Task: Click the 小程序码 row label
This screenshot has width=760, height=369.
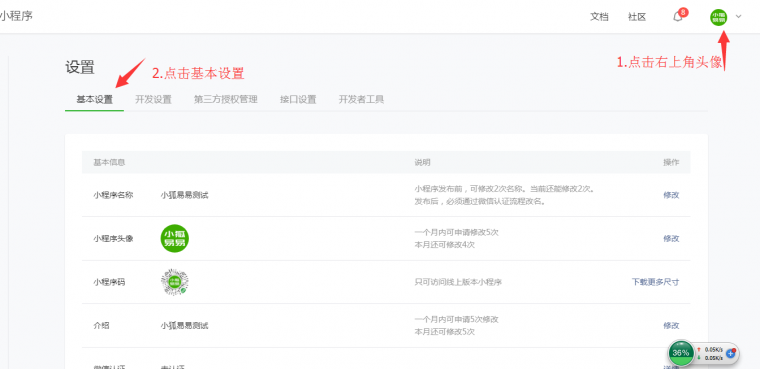Action: tap(109, 282)
